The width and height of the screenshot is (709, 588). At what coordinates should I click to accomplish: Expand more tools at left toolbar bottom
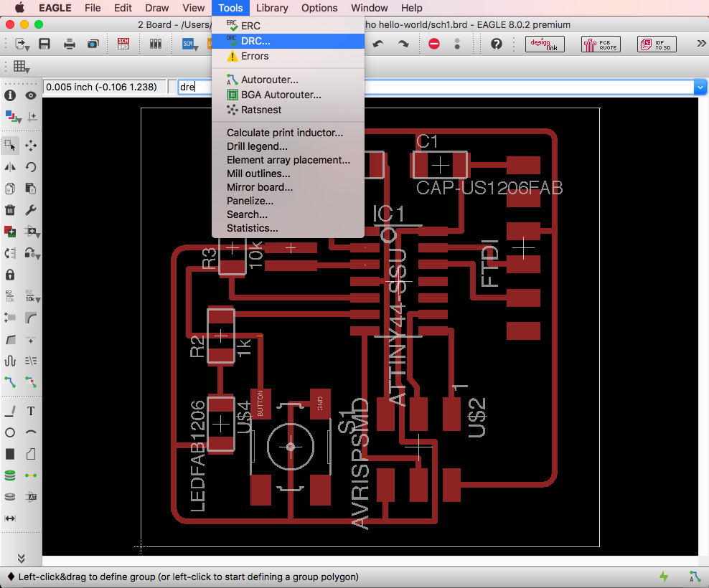point(21,558)
